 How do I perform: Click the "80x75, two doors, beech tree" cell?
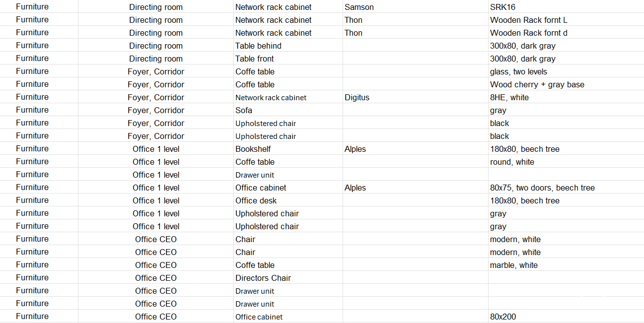[542, 188]
